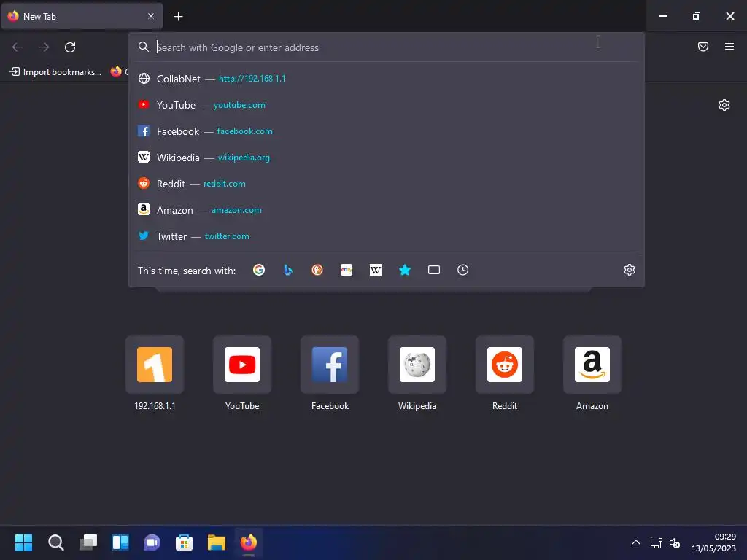
Task: Go forward one page
Action: click(x=44, y=47)
